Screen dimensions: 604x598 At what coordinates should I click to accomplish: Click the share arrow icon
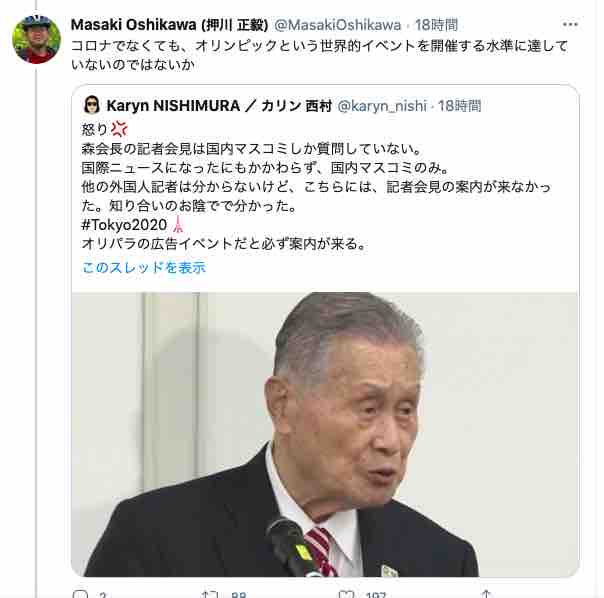tap(486, 594)
